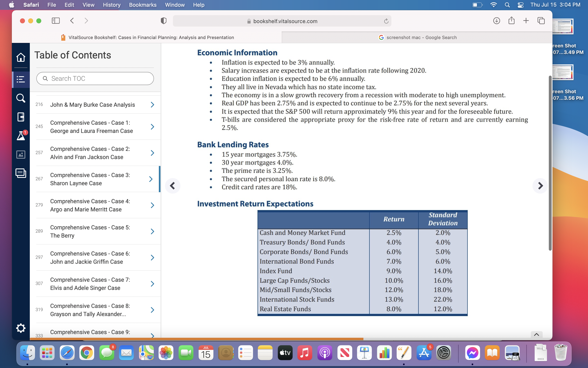
Task: Open the Screen Shot 3.56 PM desktop thumbnail
Action: (563, 72)
